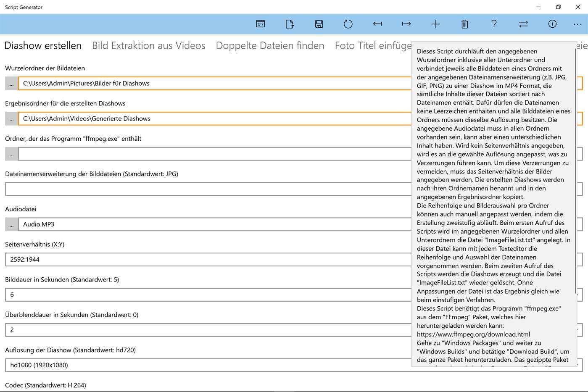588x392 pixels.
Task: Click the 'Wurzelordner der Bildateien' label
Action: click(45, 68)
